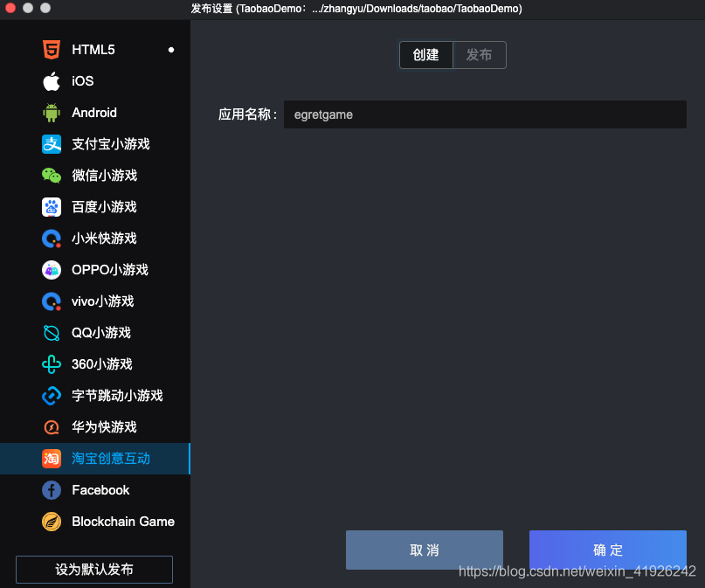
Task: Choose Android platform entry
Action: pos(95,113)
